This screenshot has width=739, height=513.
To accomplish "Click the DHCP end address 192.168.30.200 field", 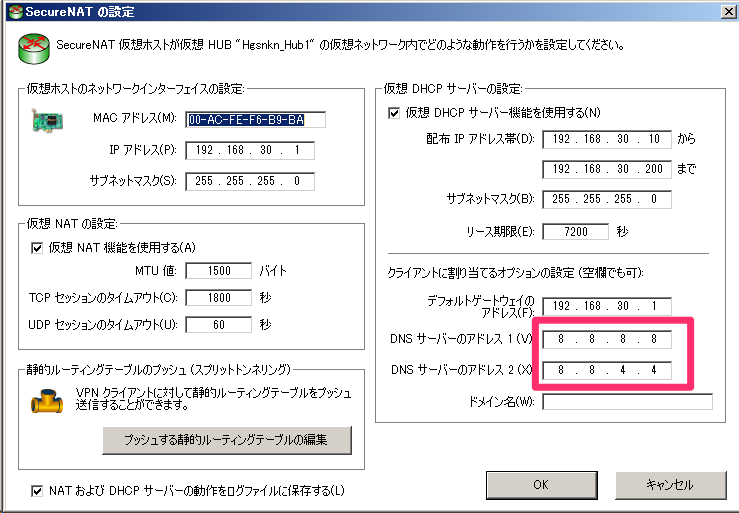I will coord(607,169).
